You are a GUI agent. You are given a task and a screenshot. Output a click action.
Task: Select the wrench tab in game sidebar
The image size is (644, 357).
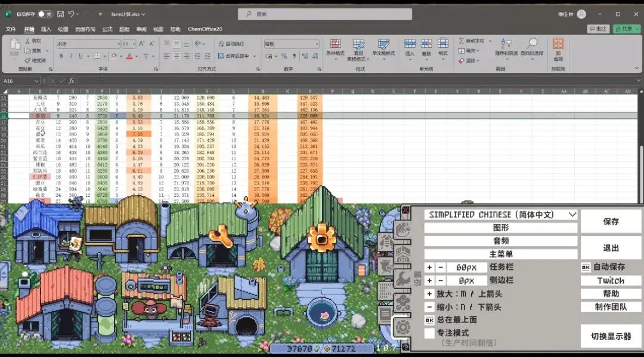(x=402, y=277)
